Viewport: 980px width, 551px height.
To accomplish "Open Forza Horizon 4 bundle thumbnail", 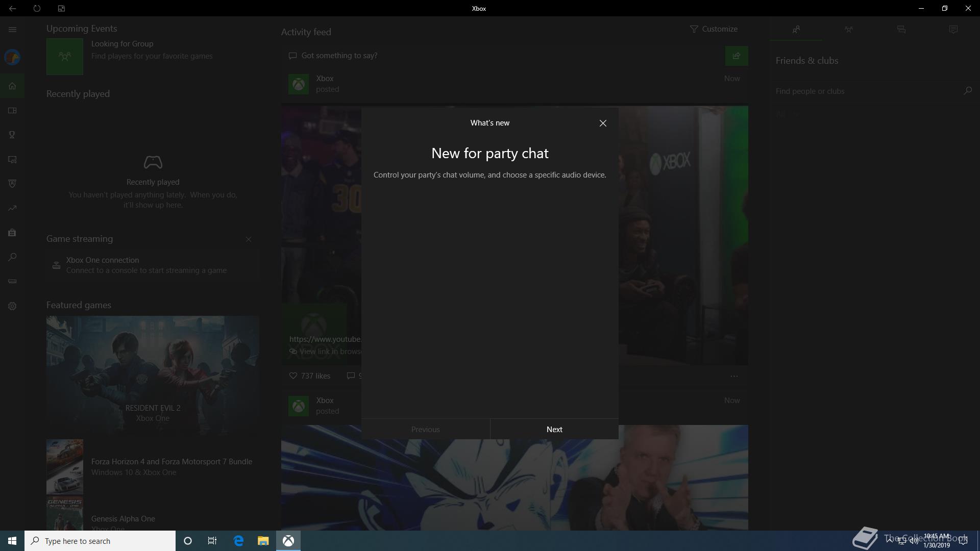I will click(65, 466).
